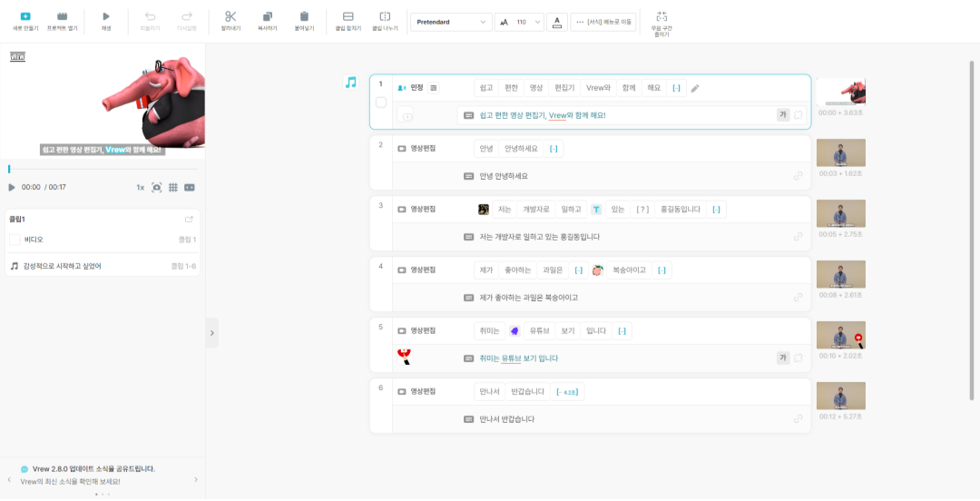This screenshot has height=501, width=980.
Task: Click the clip list vertical scrollbar
Action: (971, 231)
